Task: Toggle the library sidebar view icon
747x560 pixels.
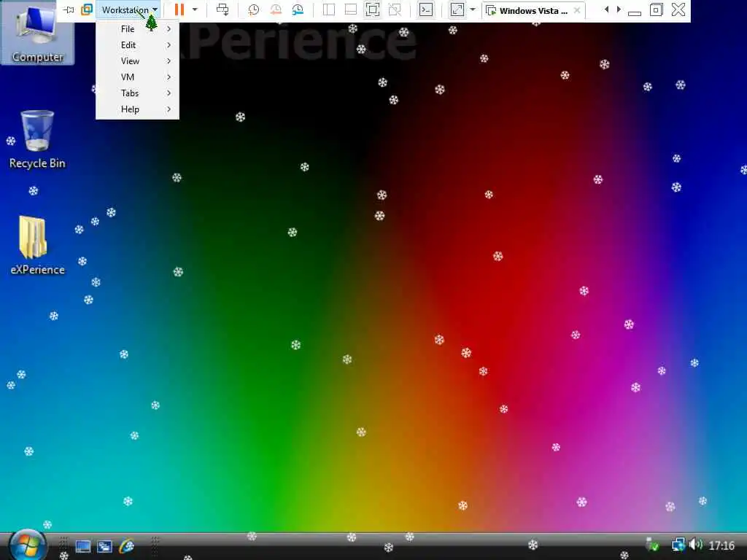Action: point(329,9)
